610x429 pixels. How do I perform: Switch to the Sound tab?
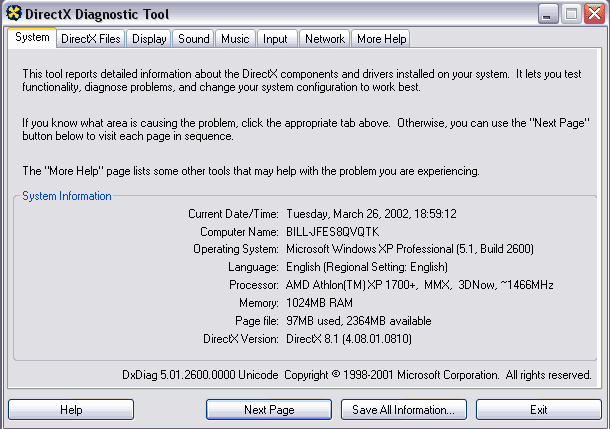coord(193,39)
